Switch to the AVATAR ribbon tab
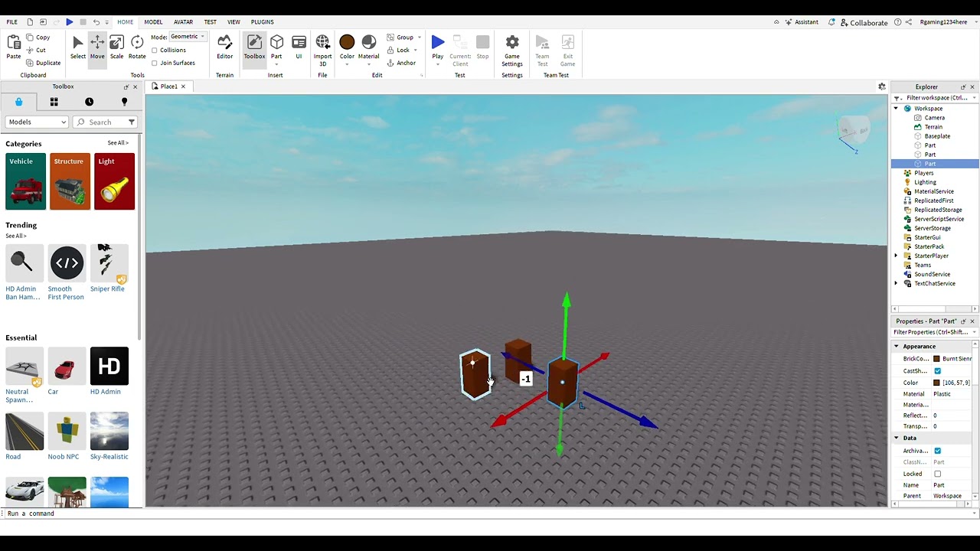Viewport: 980px width, 551px height. click(x=183, y=22)
